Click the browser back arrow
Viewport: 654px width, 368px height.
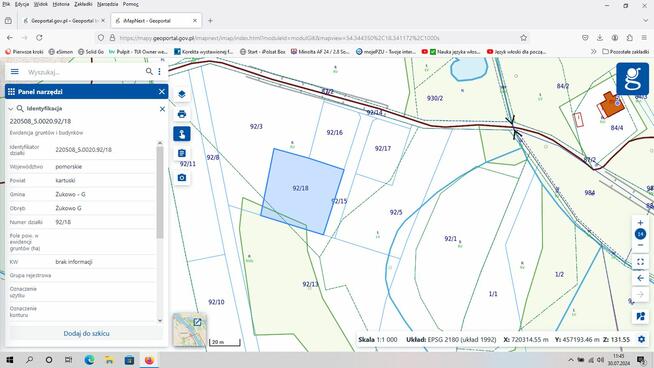point(10,38)
